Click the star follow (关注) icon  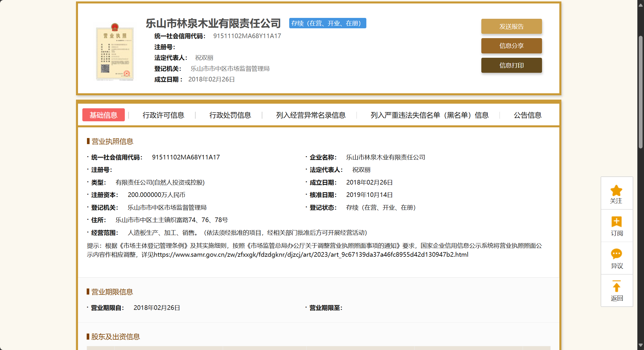click(616, 191)
